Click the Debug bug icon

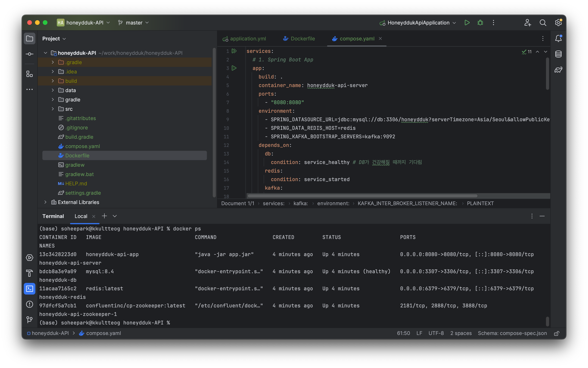(480, 23)
